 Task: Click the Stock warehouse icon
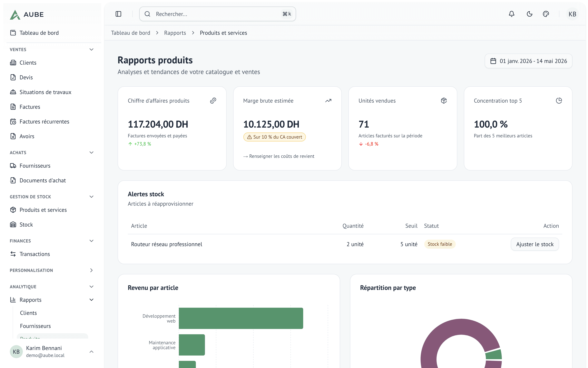pos(13,224)
